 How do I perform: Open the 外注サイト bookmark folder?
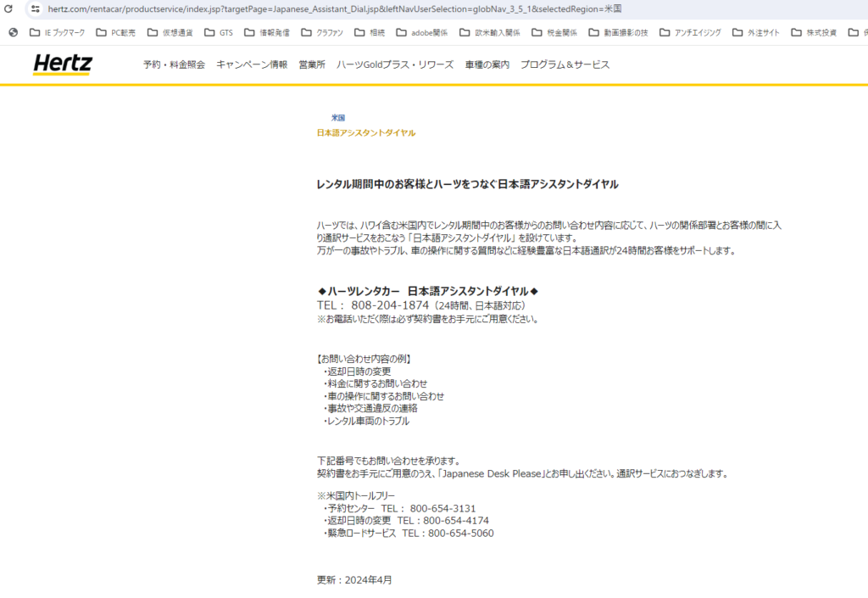(x=755, y=33)
